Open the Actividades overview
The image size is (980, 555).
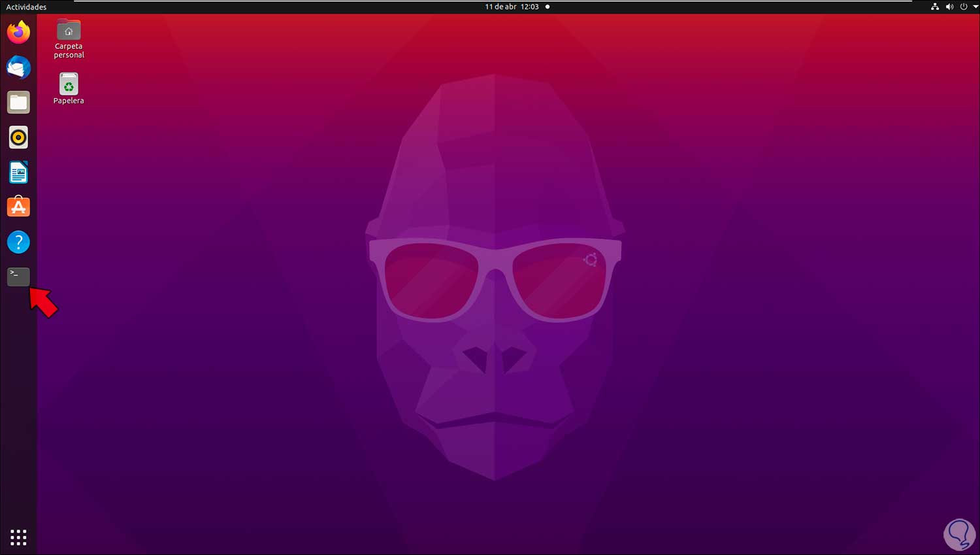(x=26, y=7)
